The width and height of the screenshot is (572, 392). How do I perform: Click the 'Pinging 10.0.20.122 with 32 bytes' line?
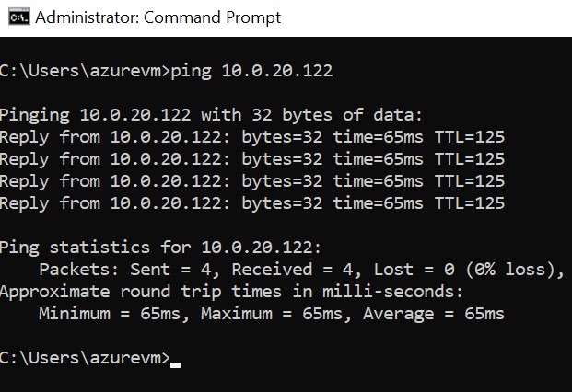coord(210,115)
